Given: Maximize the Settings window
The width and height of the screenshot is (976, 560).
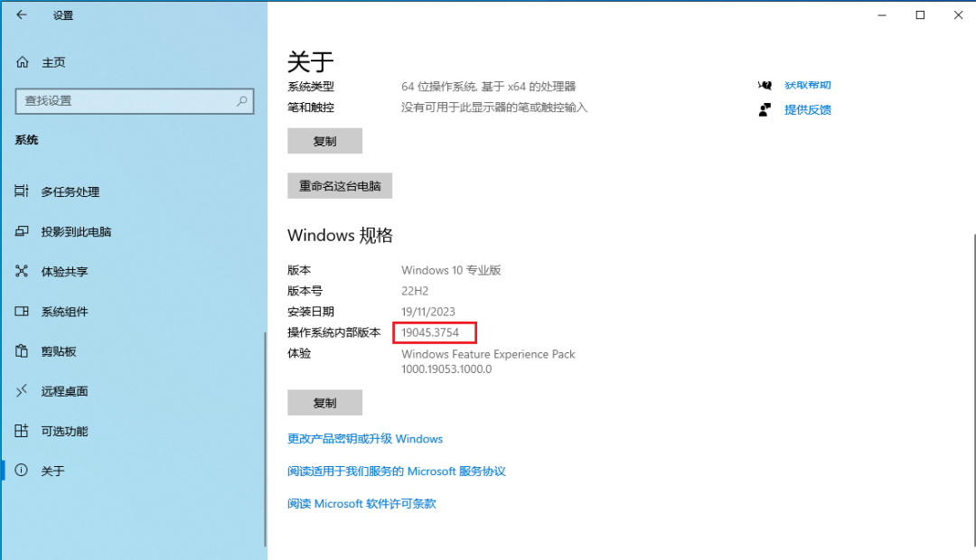Looking at the screenshot, I should coord(920,15).
